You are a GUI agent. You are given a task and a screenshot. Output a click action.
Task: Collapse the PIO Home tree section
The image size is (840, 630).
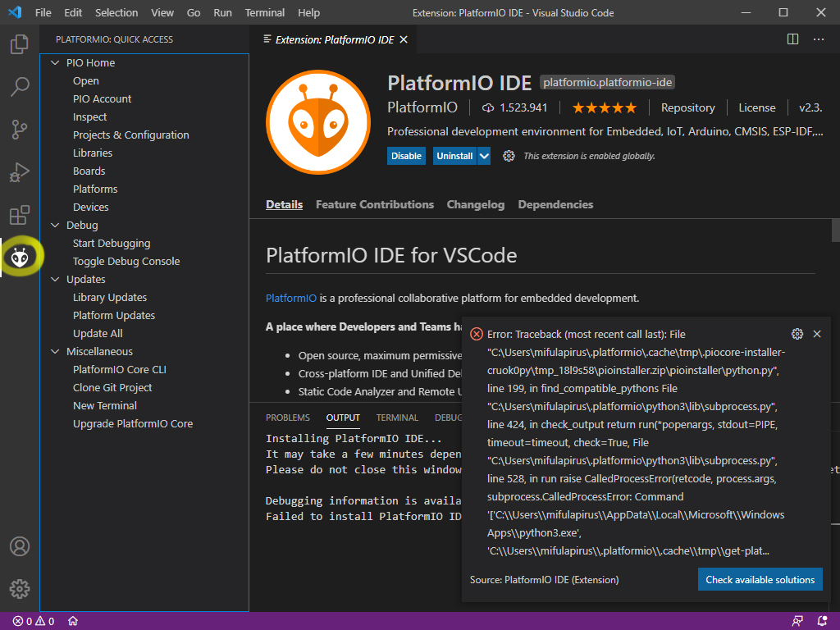(x=55, y=62)
